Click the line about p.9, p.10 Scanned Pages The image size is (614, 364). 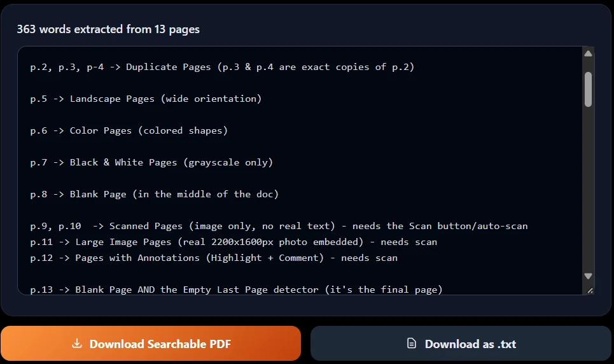tap(279, 226)
